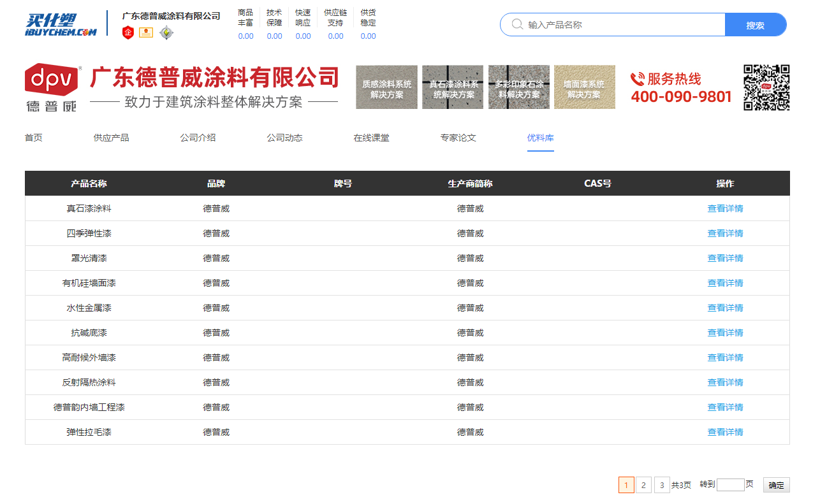The image size is (820, 504).
Task: View details for 罩光清漆
Action: tap(725, 258)
